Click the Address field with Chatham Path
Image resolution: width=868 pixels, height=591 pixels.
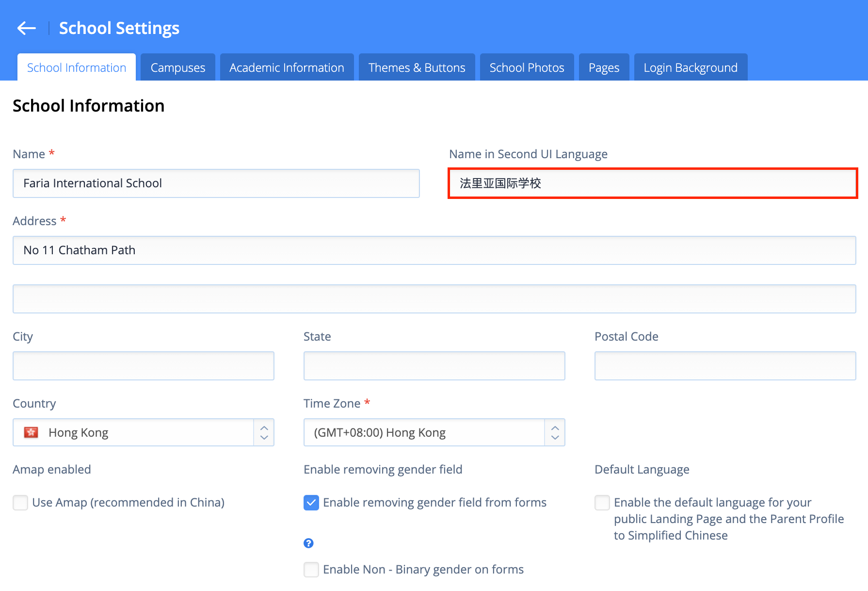(434, 250)
